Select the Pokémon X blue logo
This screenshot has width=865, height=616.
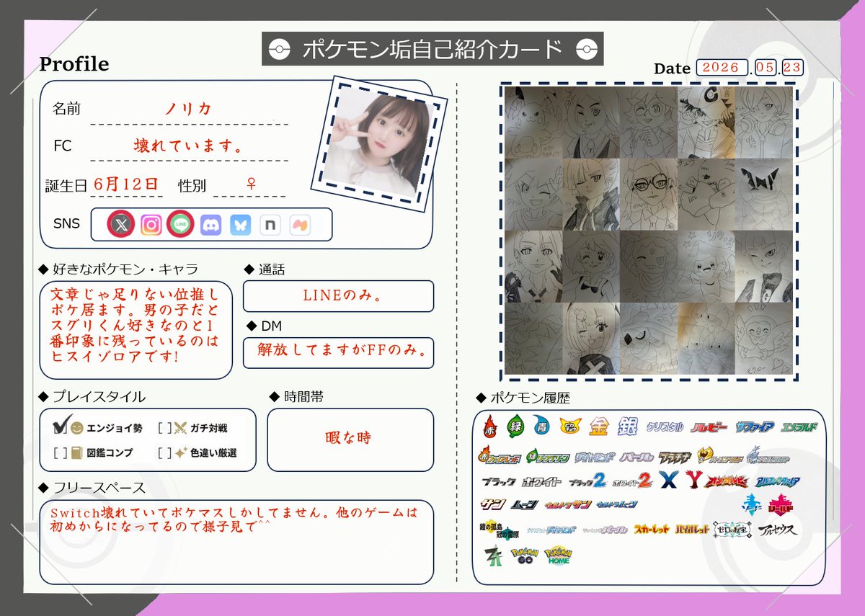[668, 481]
